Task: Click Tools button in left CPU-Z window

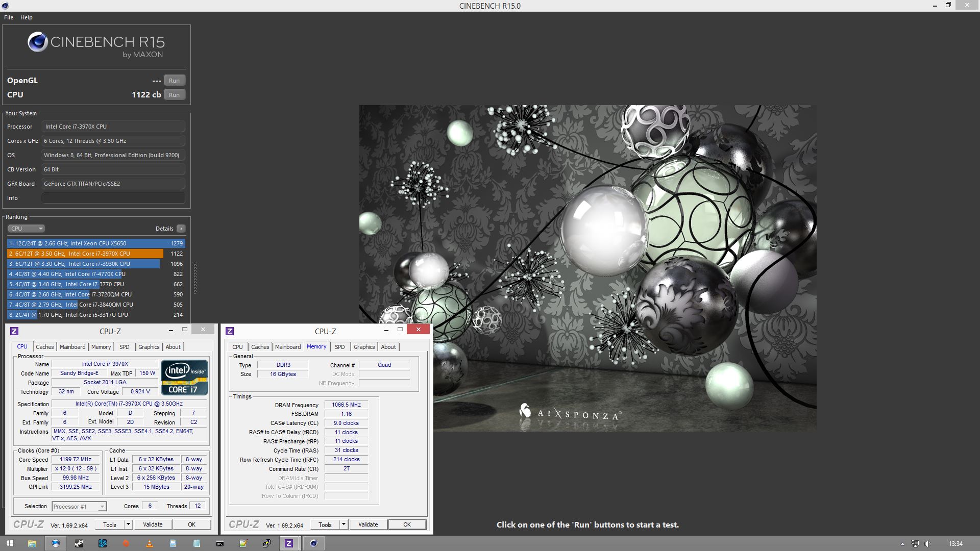Action: [x=110, y=524]
